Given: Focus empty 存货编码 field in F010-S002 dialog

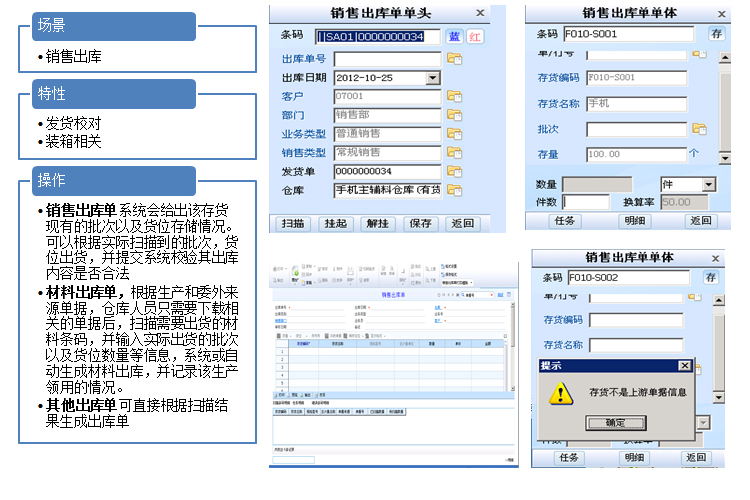Looking at the screenshot, I should [637, 320].
